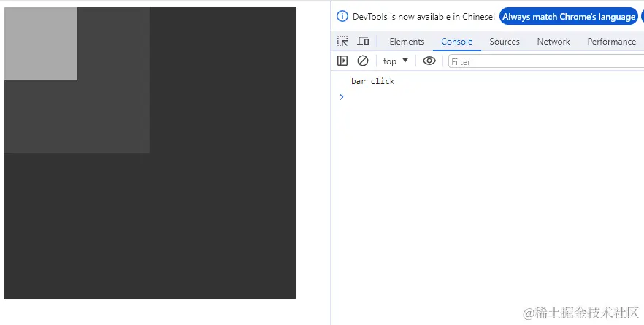Viewport: 644px width, 325px height.
Task: Toggle the device toolbar icon
Action: tap(363, 41)
